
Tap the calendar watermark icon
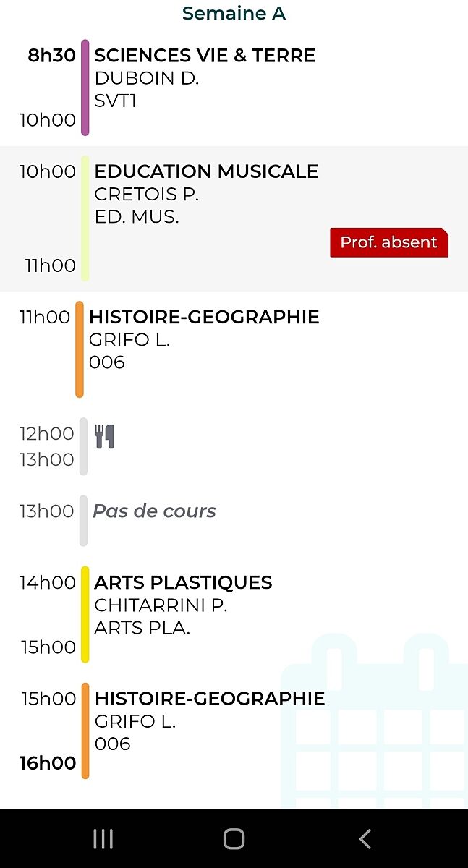pyautogui.click(x=375, y=723)
